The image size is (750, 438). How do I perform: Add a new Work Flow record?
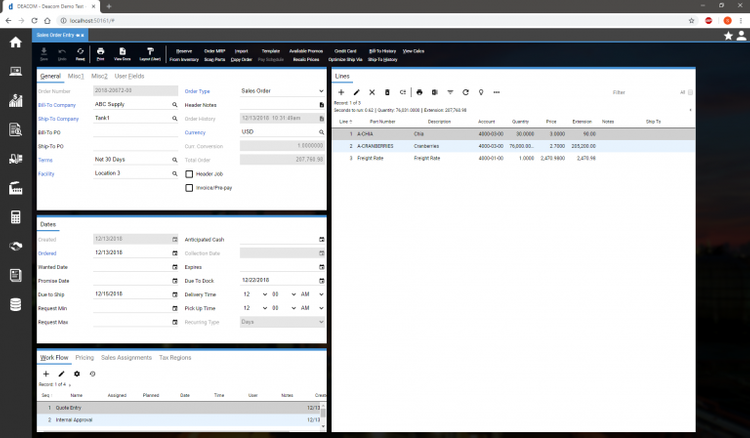46,374
